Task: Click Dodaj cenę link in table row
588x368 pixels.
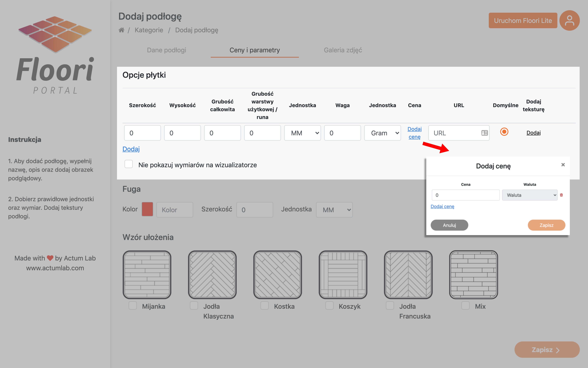Action: click(x=415, y=133)
